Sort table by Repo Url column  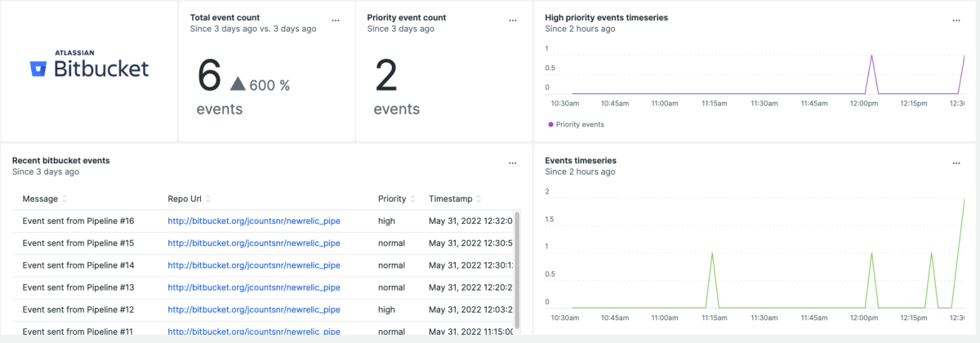point(207,199)
